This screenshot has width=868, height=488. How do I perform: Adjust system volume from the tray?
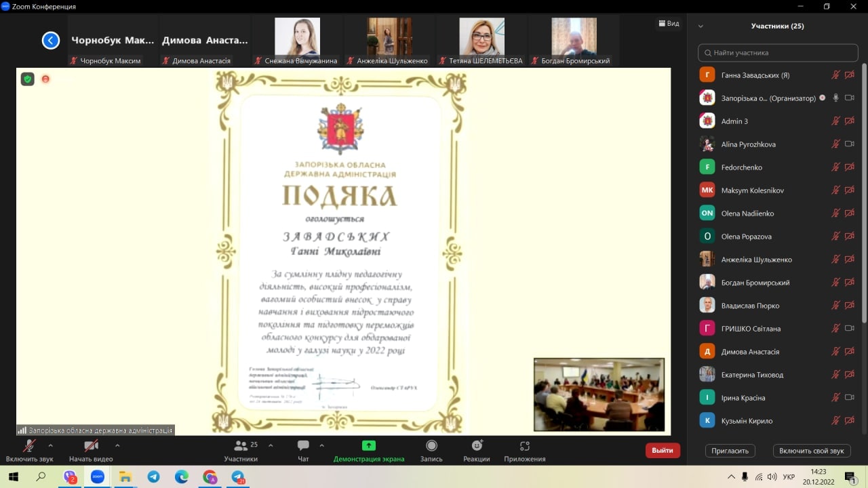(x=774, y=476)
